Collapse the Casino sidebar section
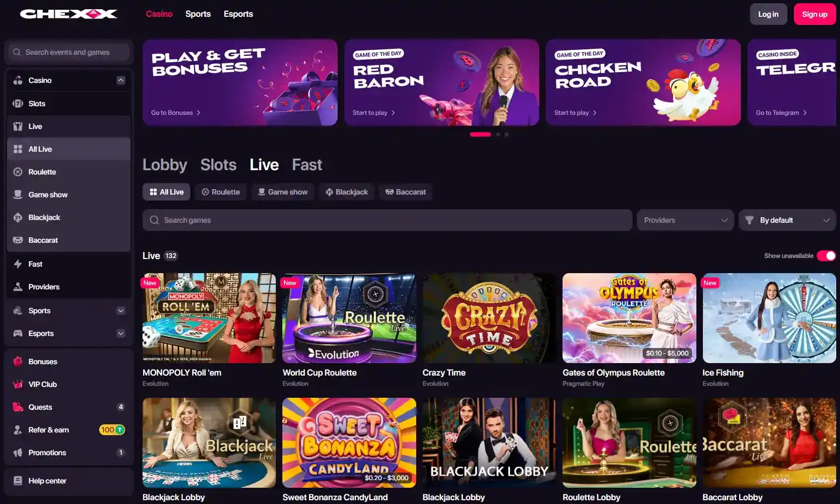This screenshot has height=504, width=840. coord(121,80)
